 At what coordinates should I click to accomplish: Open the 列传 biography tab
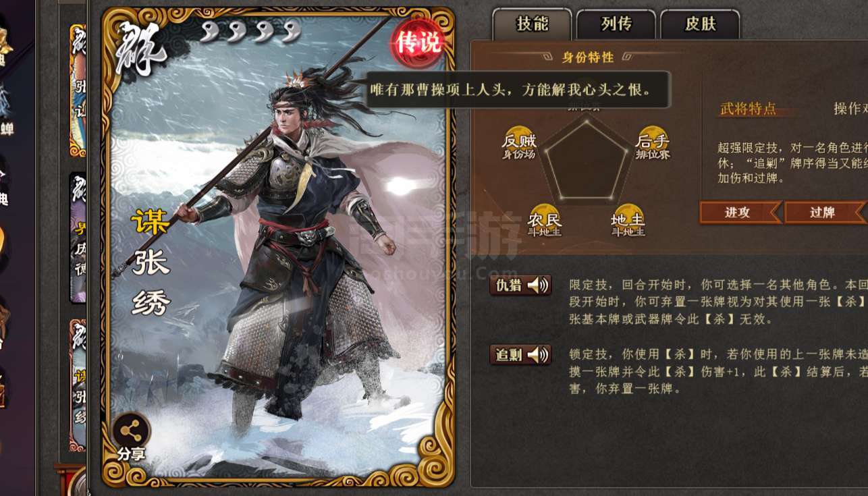[616, 24]
